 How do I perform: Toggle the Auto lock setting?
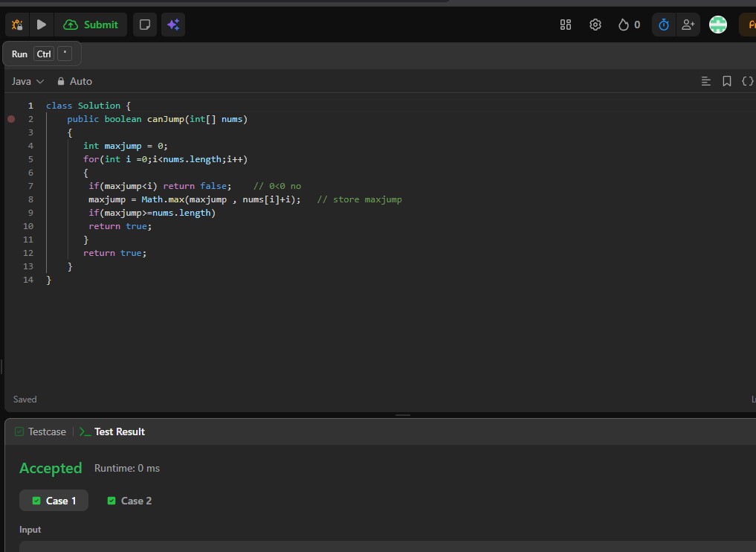(x=74, y=81)
